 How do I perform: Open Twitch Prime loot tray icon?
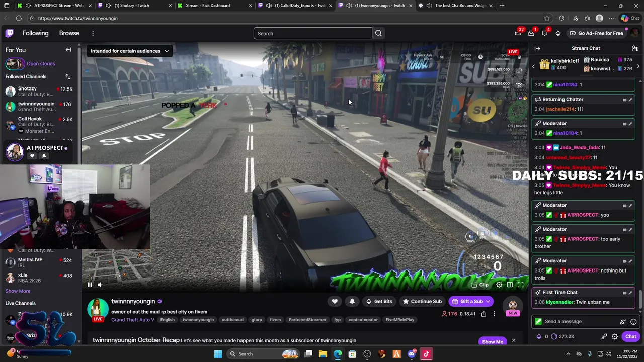[x=518, y=33]
